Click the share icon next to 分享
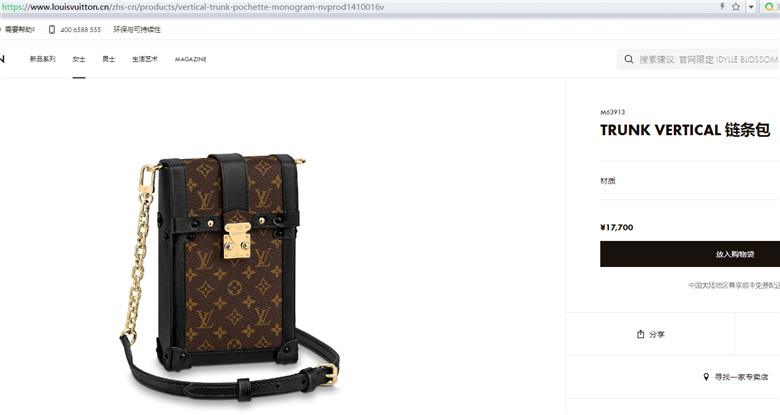The height and width of the screenshot is (415, 780). [x=641, y=334]
